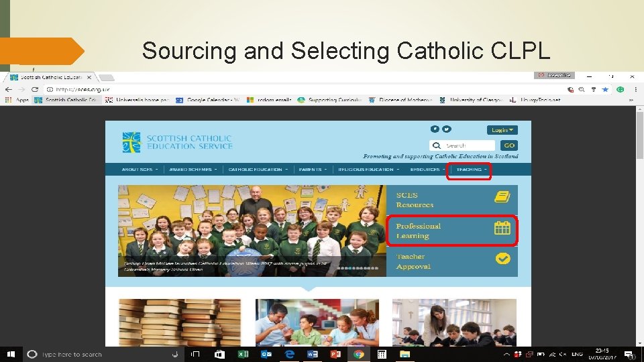
Task: Click the zoom magnifier icon in the address bar
Action: click(x=582, y=89)
